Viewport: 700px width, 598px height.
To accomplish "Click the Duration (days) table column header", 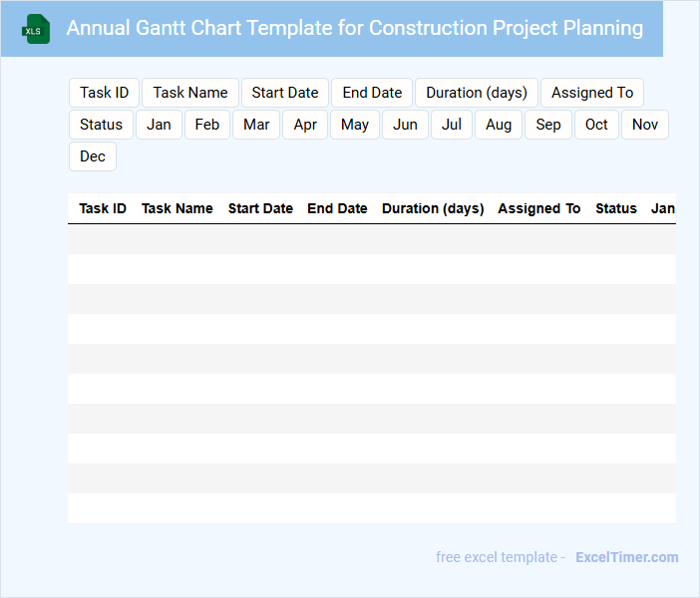I will [x=433, y=209].
